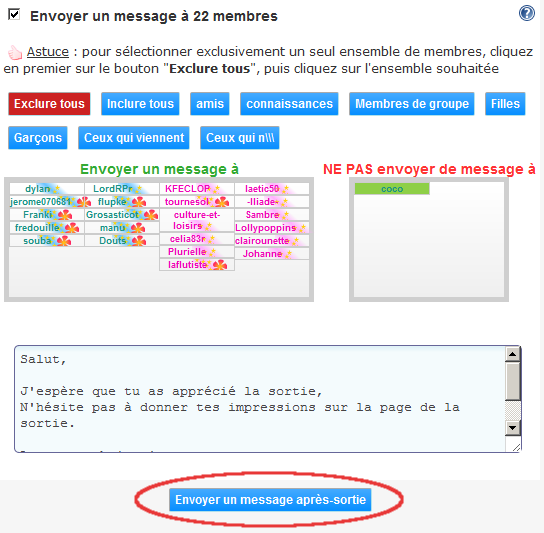Click the star icon next to Lollypoppins
The width and height of the screenshot is (544, 533).
pyautogui.click(x=303, y=228)
